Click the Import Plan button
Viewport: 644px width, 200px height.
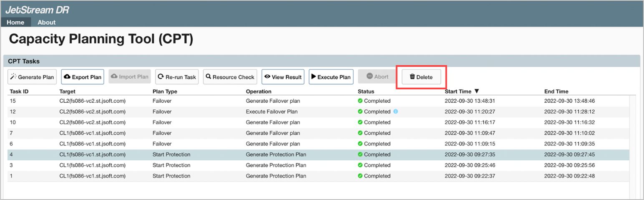(130, 77)
